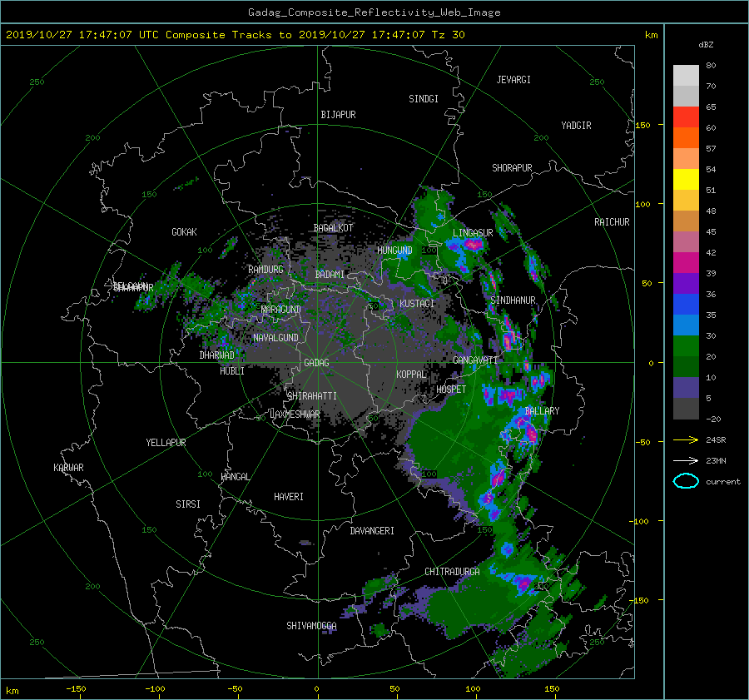This screenshot has width=749, height=700.
Task: Click the GANGAVATI city label
Action: pyautogui.click(x=475, y=360)
